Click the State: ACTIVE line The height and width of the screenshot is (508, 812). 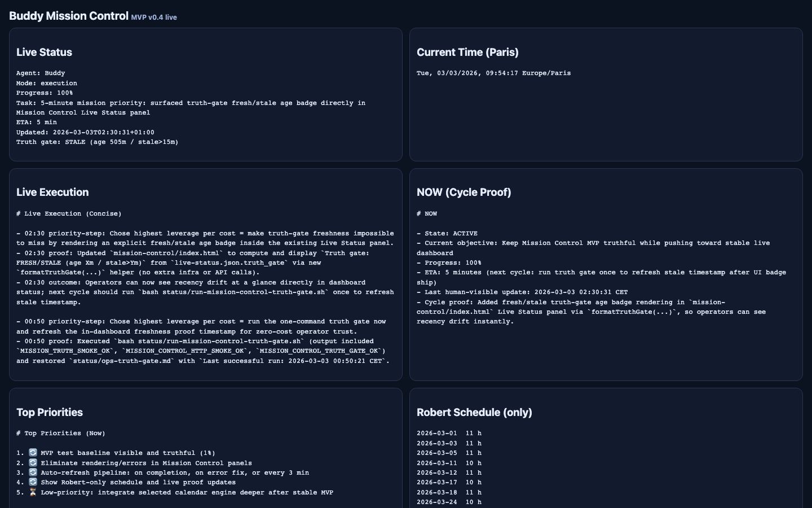tap(447, 234)
